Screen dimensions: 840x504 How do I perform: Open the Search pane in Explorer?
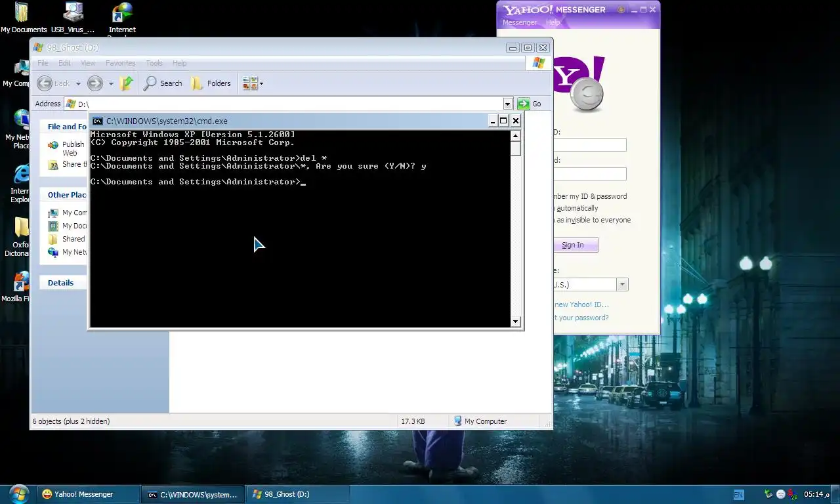(x=163, y=83)
